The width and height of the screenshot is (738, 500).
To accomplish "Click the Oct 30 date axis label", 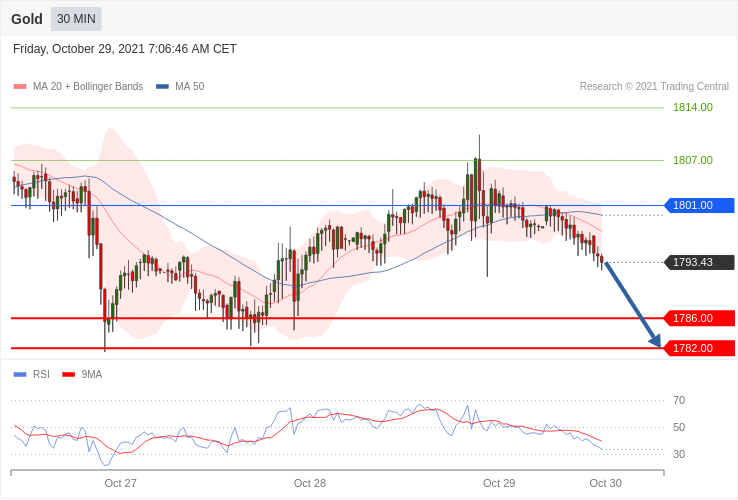I will pyautogui.click(x=606, y=484).
